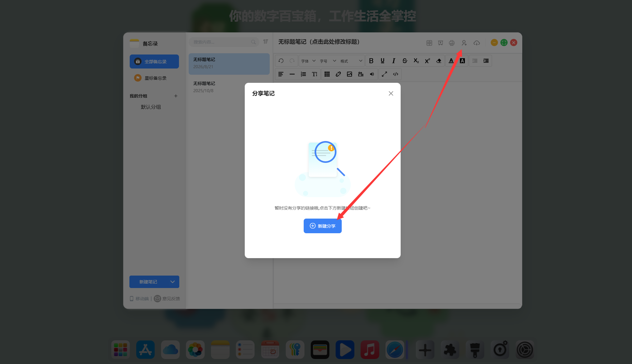This screenshot has height=364, width=632.
Task: Add a new group beside 我的分组
Action: (176, 96)
